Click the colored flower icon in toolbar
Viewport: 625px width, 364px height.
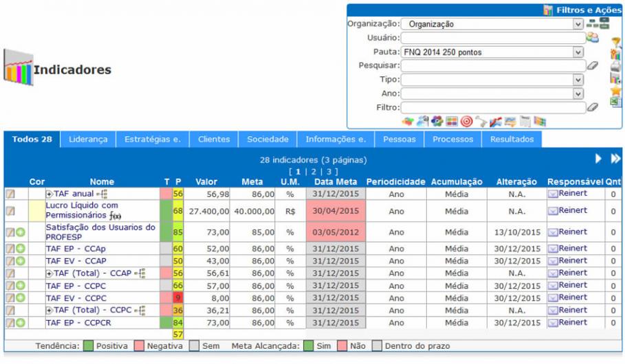(x=437, y=121)
